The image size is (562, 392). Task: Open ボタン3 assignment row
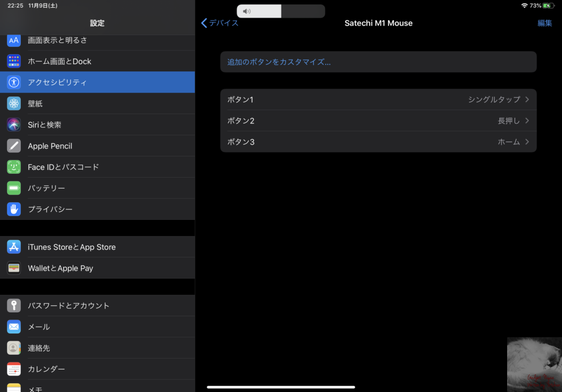[378, 142]
